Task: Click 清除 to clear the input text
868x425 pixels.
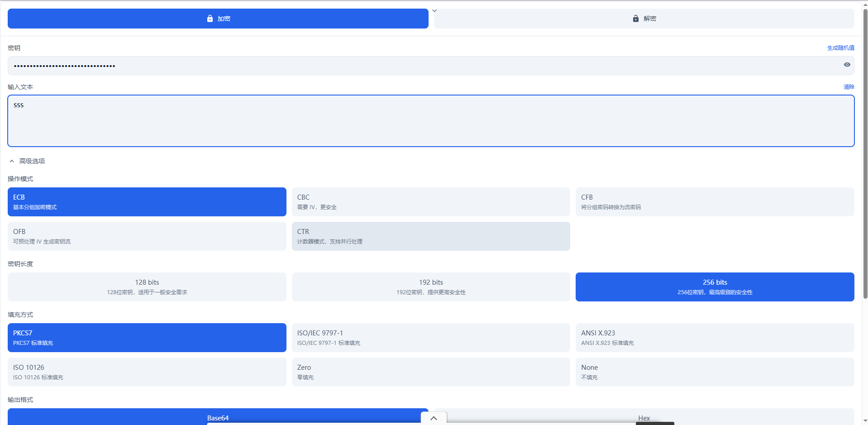Action: click(849, 87)
